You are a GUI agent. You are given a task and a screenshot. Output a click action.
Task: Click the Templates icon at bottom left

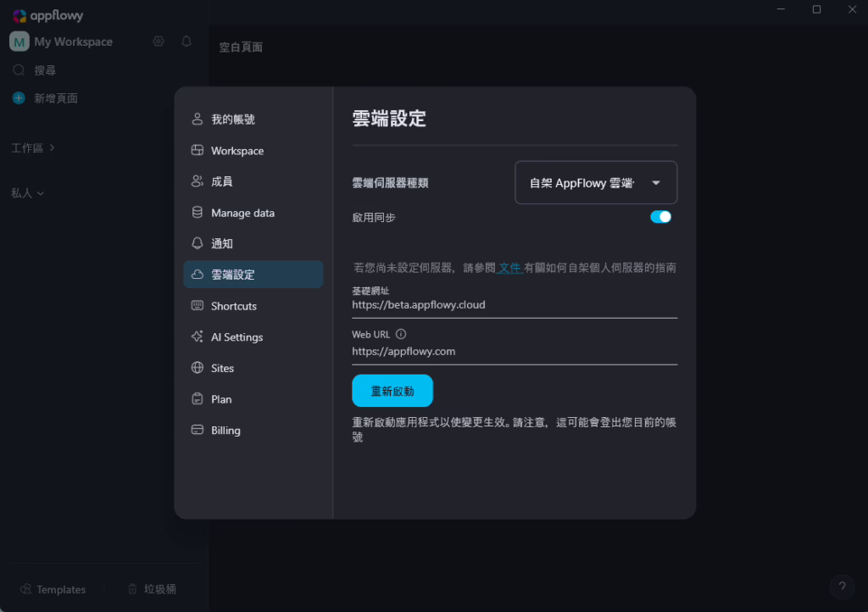25,589
